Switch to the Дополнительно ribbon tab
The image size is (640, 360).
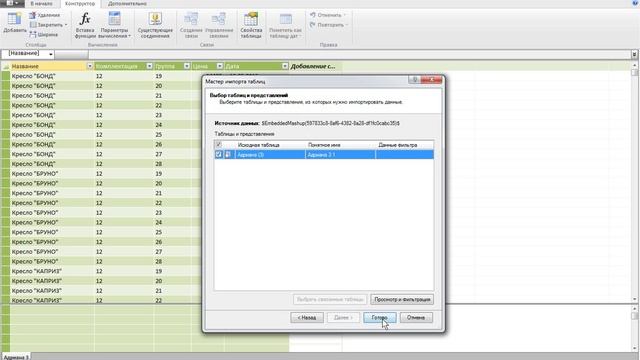127,4
